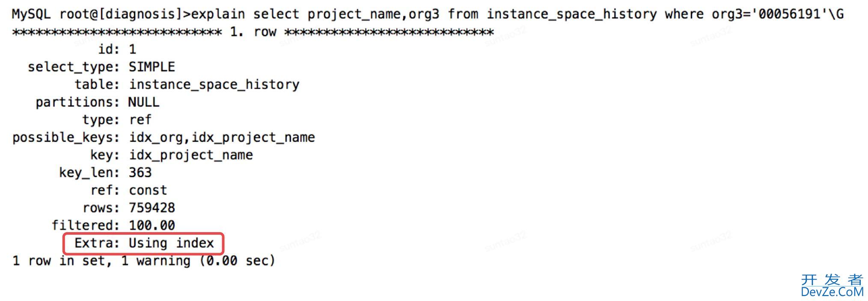Click the key idx_project_name value
This screenshot has height=301, width=868.
point(191,155)
